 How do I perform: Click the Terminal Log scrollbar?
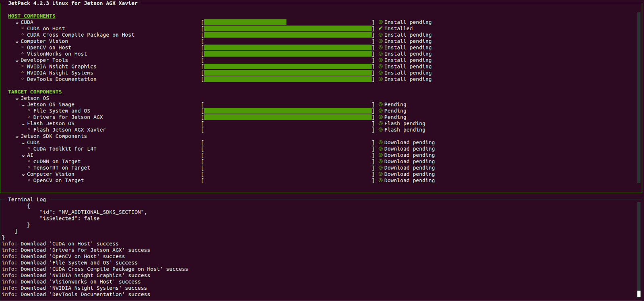tap(639, 249)
